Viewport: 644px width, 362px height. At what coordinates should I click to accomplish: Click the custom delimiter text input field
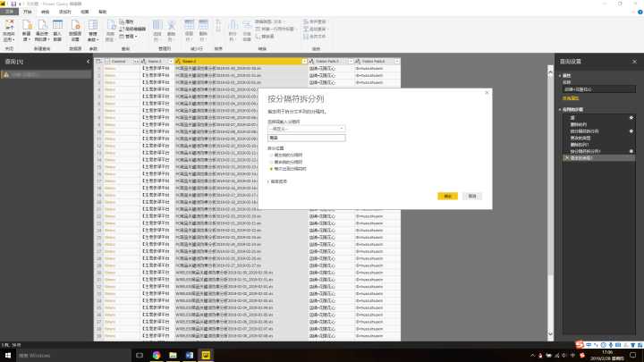coord(307,138)
